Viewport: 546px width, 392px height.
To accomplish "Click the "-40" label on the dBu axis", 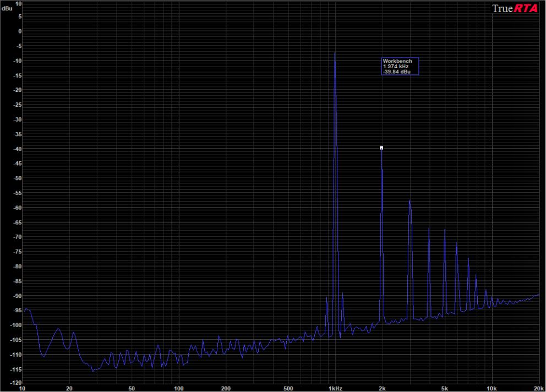I will [x=17, y=149].
